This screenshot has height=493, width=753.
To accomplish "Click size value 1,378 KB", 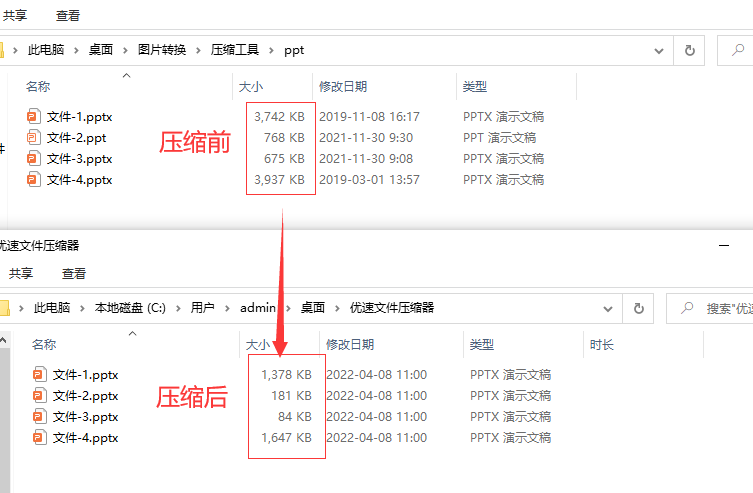I will (x=286, y=374).
